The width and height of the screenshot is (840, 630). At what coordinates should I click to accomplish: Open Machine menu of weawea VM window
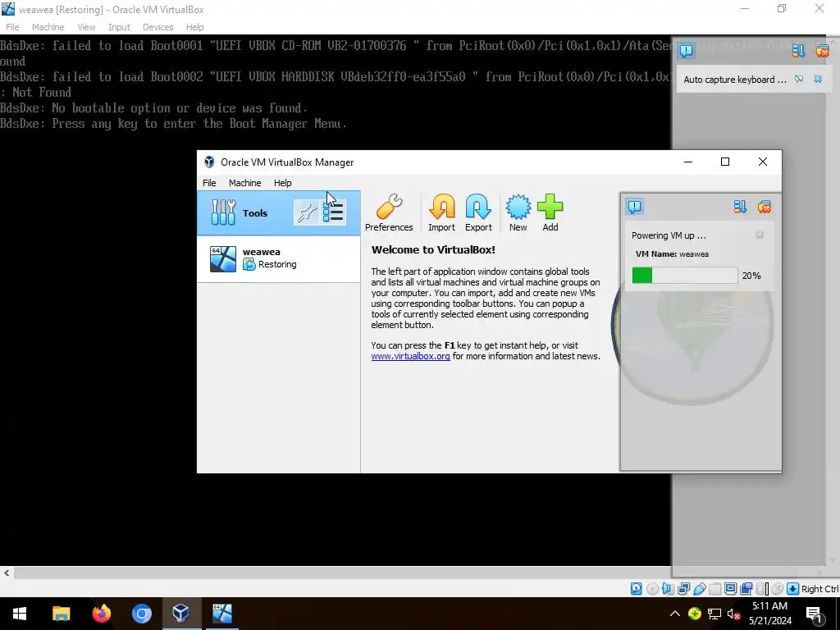tap(48, 27)
